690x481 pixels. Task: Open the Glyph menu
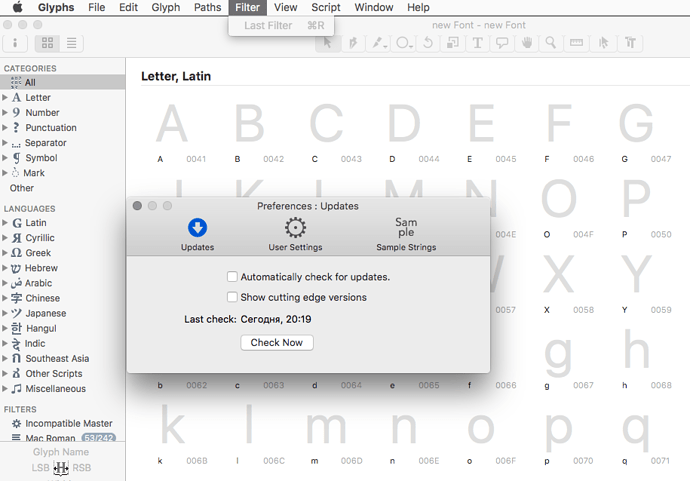(x=165, y=7)
